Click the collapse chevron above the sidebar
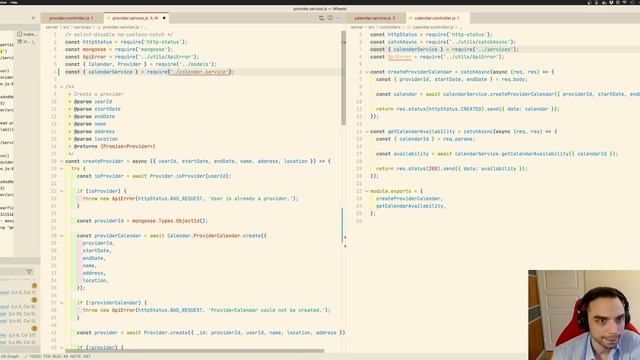The height and width of the screenshot is (360, 640). pyautogui.click(x=33, y=18)
